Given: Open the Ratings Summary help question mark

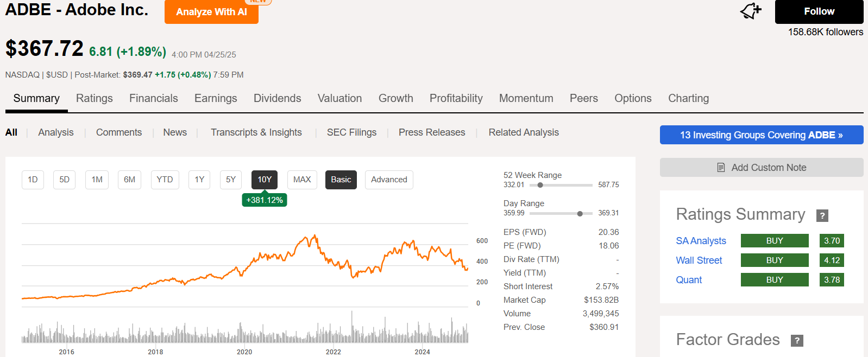Looking at the screenshot, I should pos(822,215).
